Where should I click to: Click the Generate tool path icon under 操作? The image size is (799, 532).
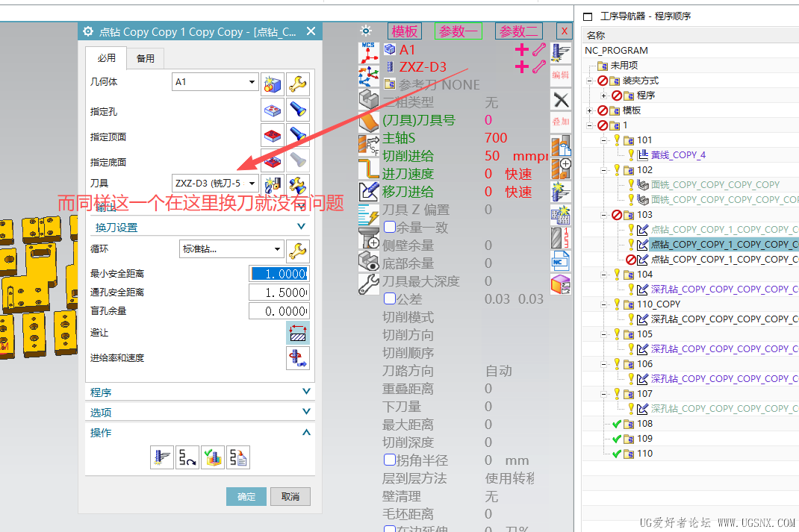(162, 457)
